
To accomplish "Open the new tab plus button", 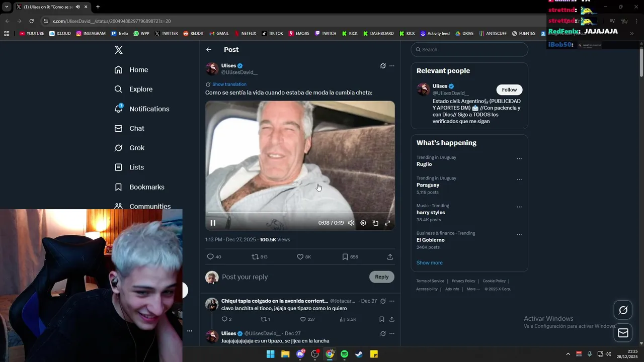I will point(98,7).
